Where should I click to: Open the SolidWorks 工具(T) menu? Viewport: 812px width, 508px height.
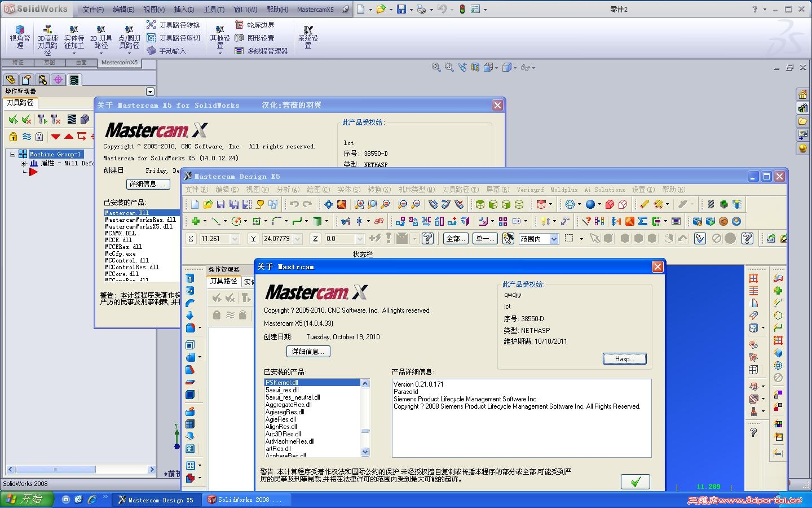(x=214, y=10)
